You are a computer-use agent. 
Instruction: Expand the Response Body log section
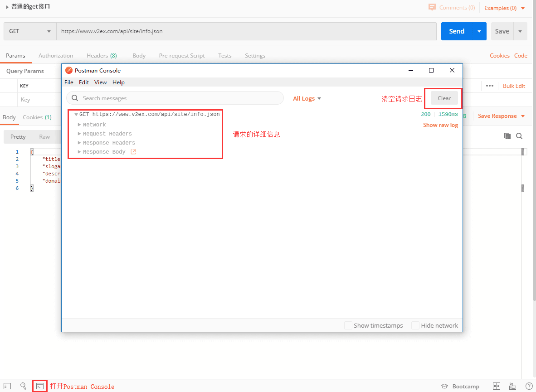pos(79,152)
